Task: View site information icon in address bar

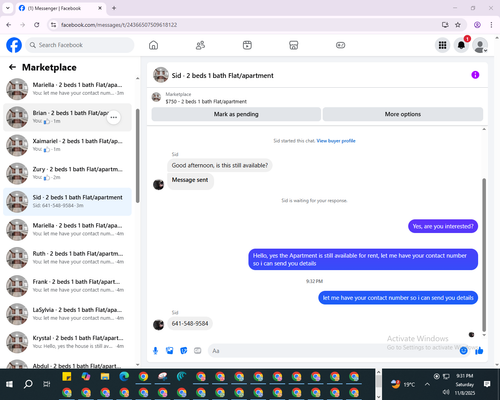Action: 53,25
